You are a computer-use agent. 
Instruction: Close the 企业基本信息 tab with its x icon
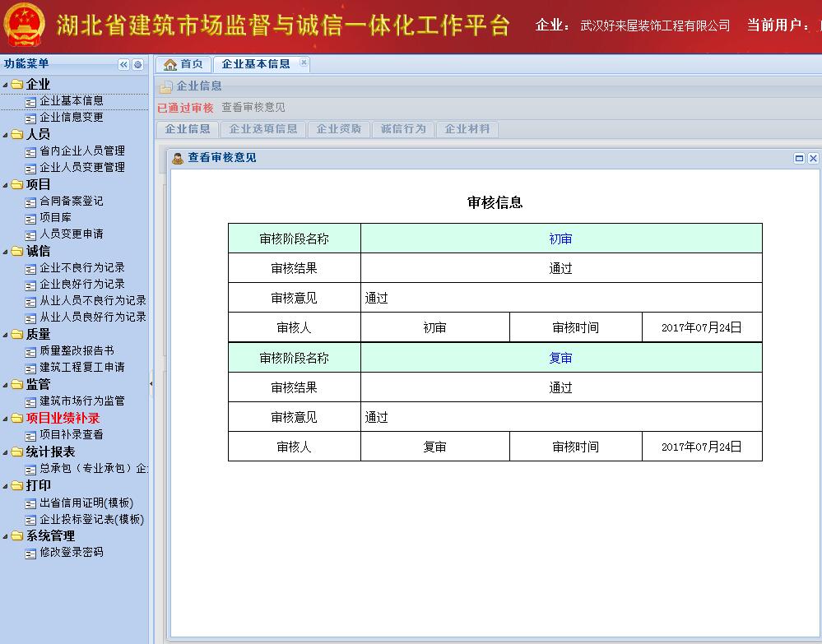304,63
